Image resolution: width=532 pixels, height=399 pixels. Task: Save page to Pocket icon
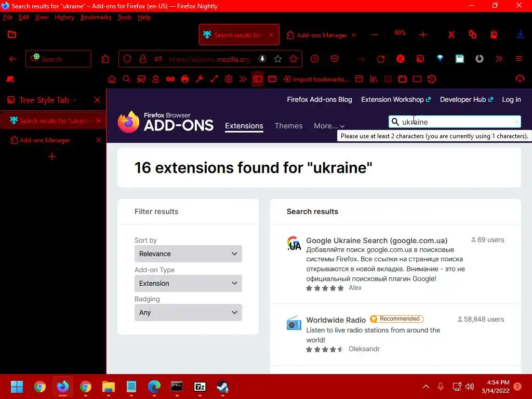pos(335,59)
